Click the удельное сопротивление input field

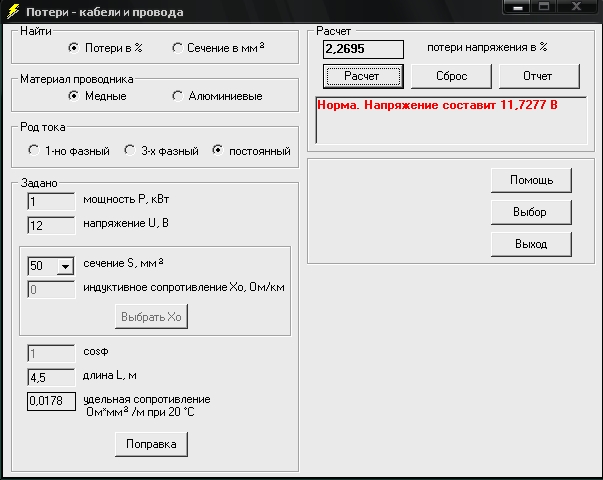pos(52,401)
